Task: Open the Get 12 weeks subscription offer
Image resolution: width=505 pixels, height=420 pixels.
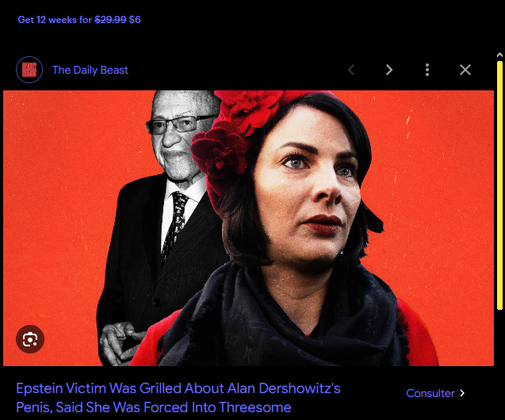Action: pyautogui.click(x=79, y=20)
